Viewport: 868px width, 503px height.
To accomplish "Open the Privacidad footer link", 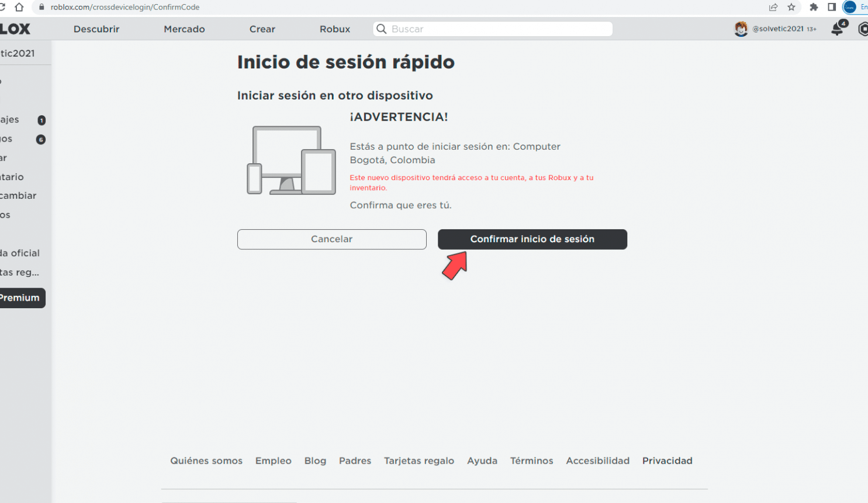I will tap(668, 461).
